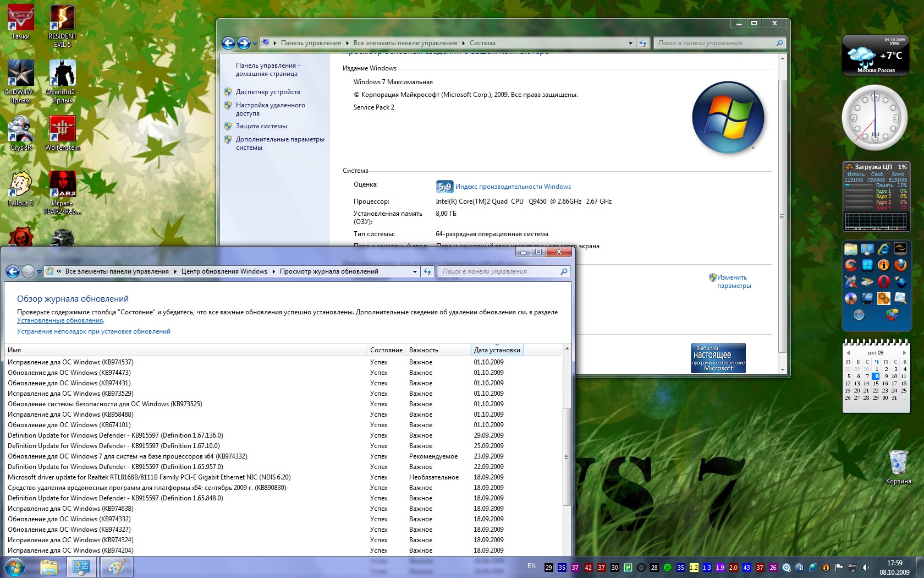Open Safari compass icon in launcher gadget

pos(859,315)
